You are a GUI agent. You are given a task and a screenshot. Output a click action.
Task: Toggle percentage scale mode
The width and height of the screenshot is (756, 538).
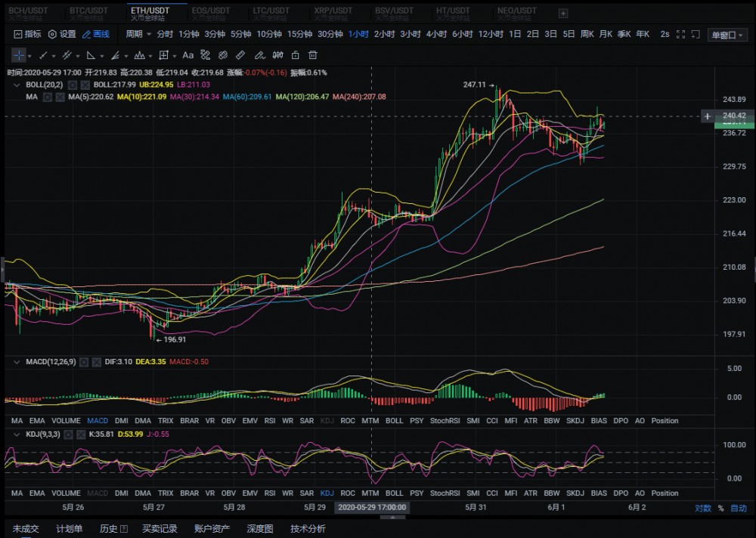tap(720, 509)
